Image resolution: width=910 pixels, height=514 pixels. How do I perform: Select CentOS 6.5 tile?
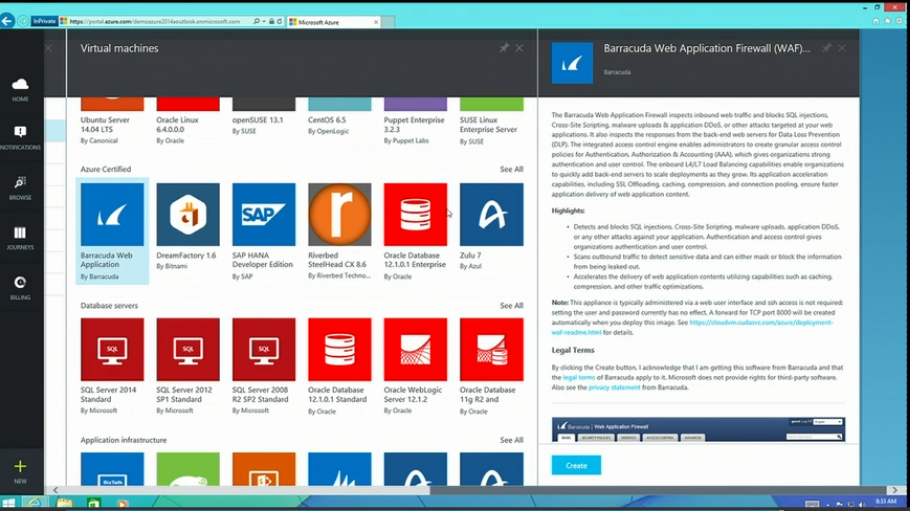340,117
